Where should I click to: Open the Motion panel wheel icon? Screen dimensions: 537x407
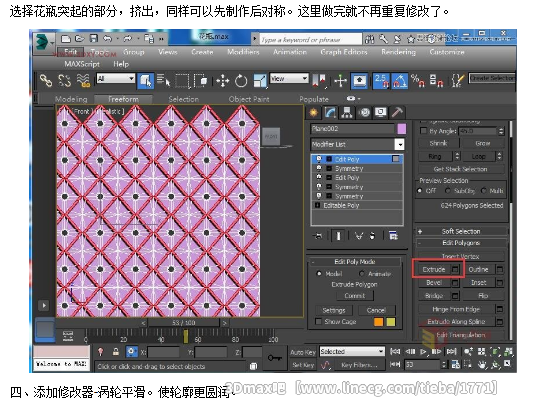click(x=364, y=112)
